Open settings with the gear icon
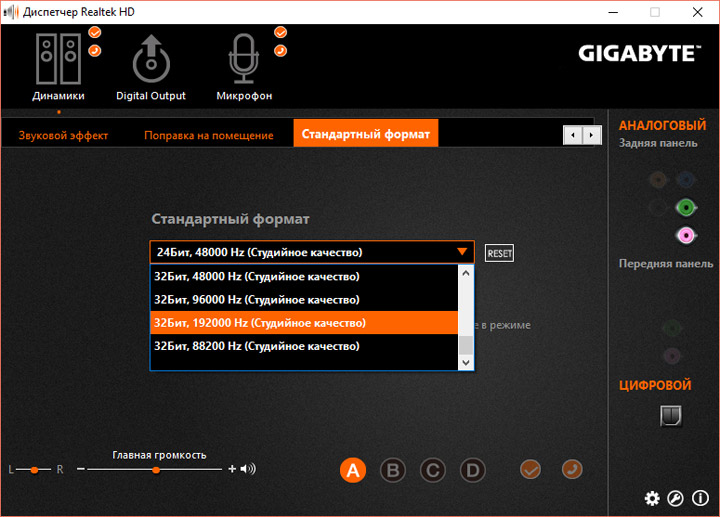The width and height of the screenshot is (720, 517). [x=652, y=498]
